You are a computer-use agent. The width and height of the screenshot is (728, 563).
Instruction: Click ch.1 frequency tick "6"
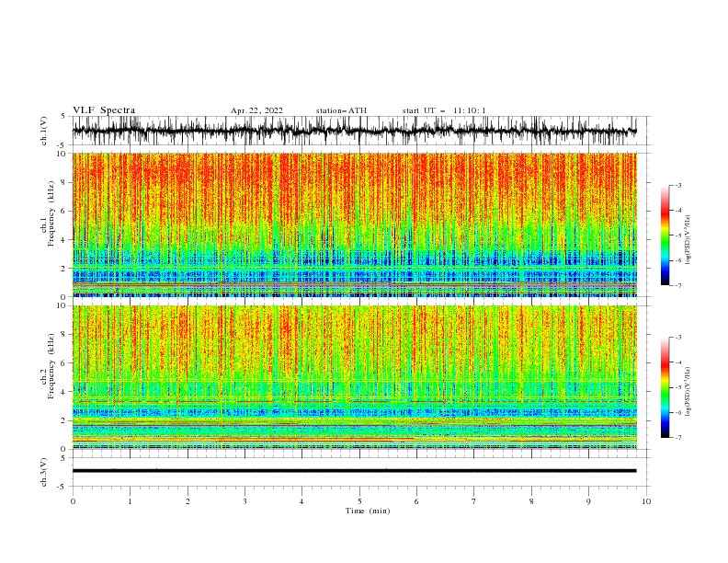coord(64,212)
